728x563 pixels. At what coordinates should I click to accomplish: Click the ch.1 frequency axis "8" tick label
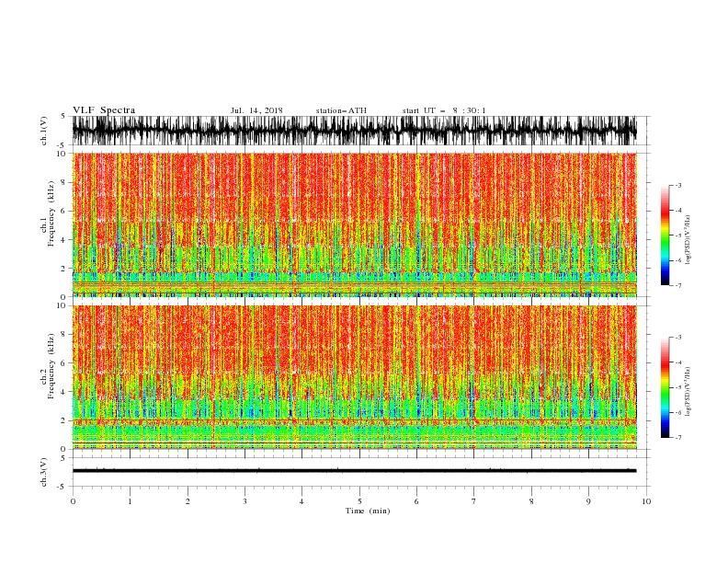click(64, 182)
